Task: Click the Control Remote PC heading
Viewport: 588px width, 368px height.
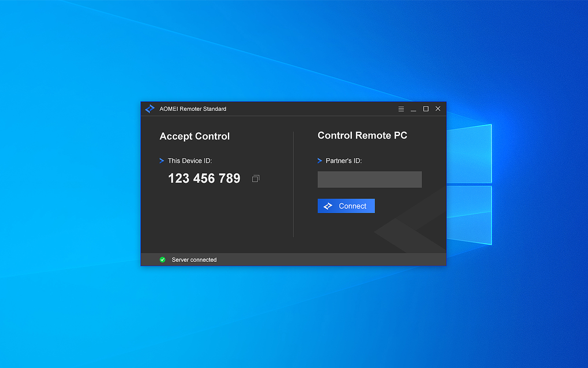Action: [362, 135]
